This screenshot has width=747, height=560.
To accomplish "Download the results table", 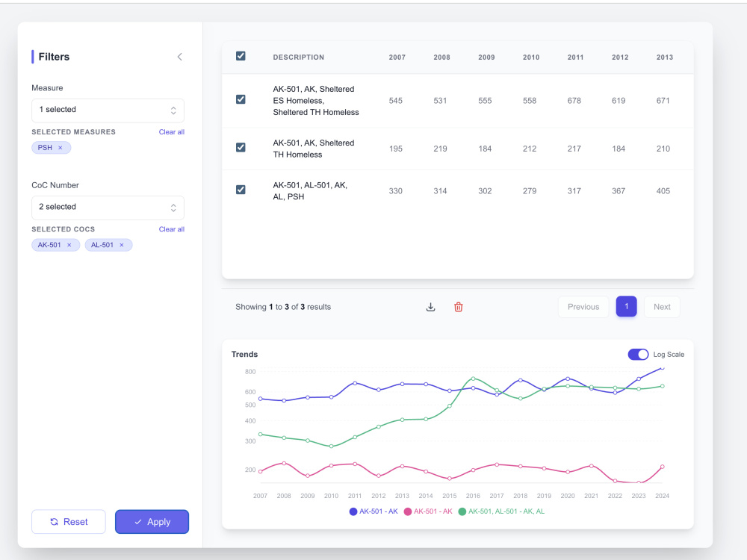I will click(x=431, y=307).
